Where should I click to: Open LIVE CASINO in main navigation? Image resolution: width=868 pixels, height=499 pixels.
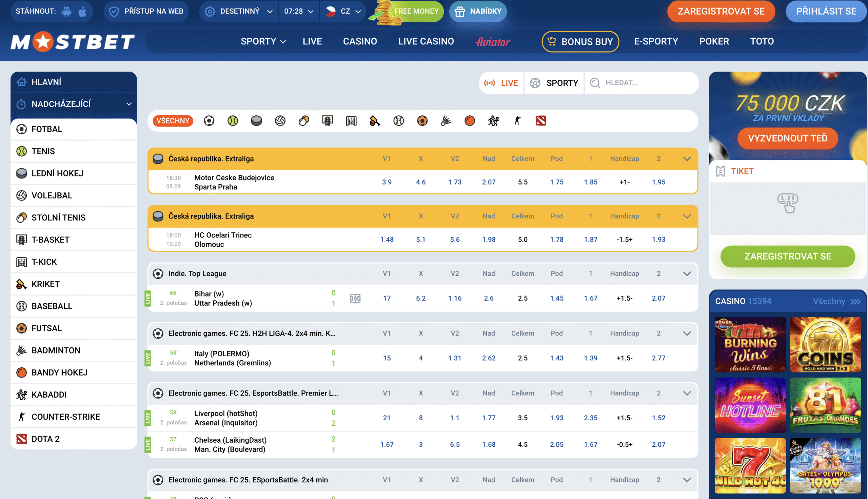pos(426,41)
